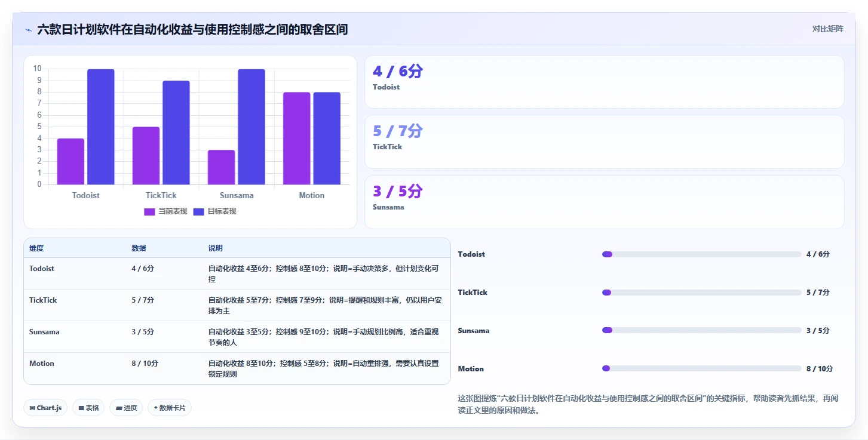Click the Motion description cell 自动重排强

326,369
